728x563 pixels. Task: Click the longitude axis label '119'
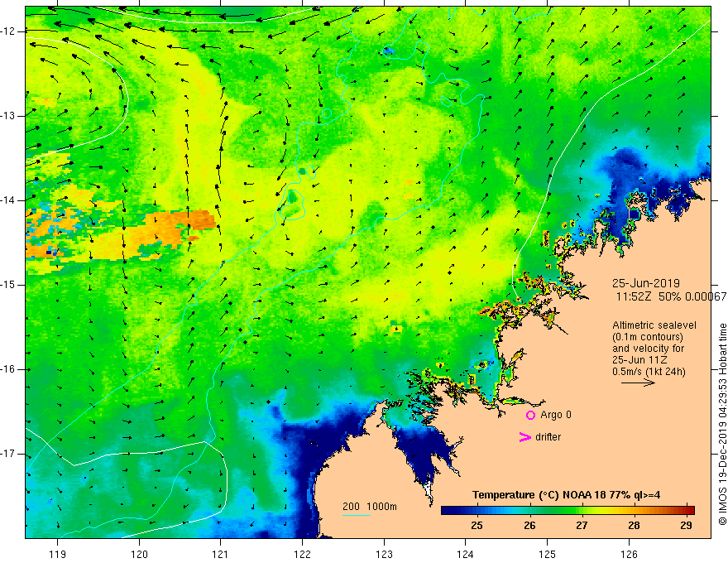[58, 554]
